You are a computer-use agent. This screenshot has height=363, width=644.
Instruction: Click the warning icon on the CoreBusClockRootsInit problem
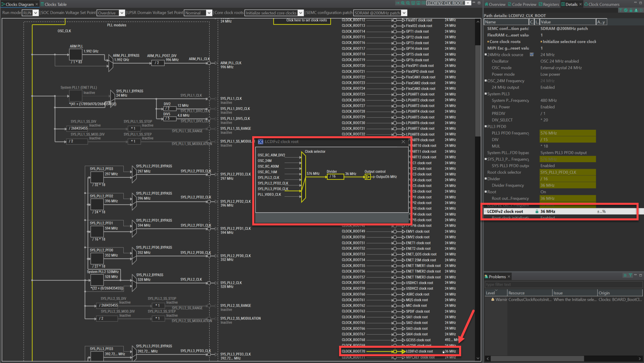(492, 299)
